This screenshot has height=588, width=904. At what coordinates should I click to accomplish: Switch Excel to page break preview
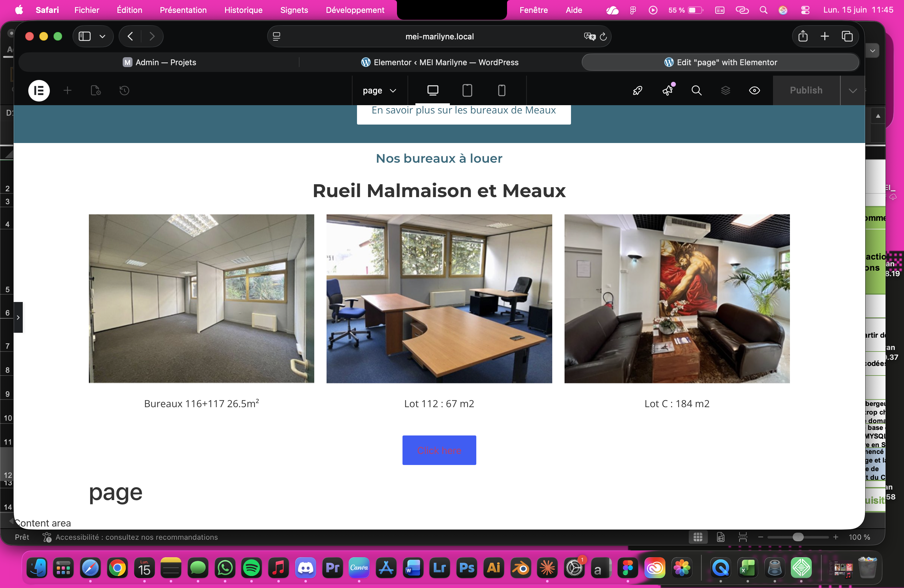(x=743, y=537)
